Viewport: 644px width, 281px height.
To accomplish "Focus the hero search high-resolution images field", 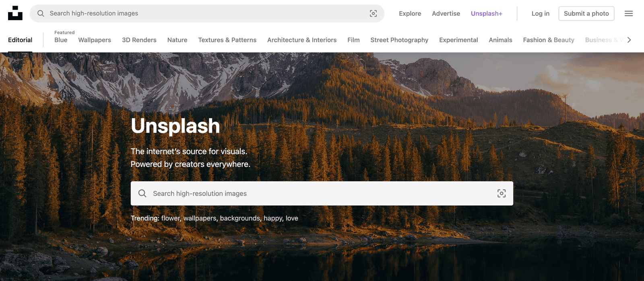I will tap(322, 193).
